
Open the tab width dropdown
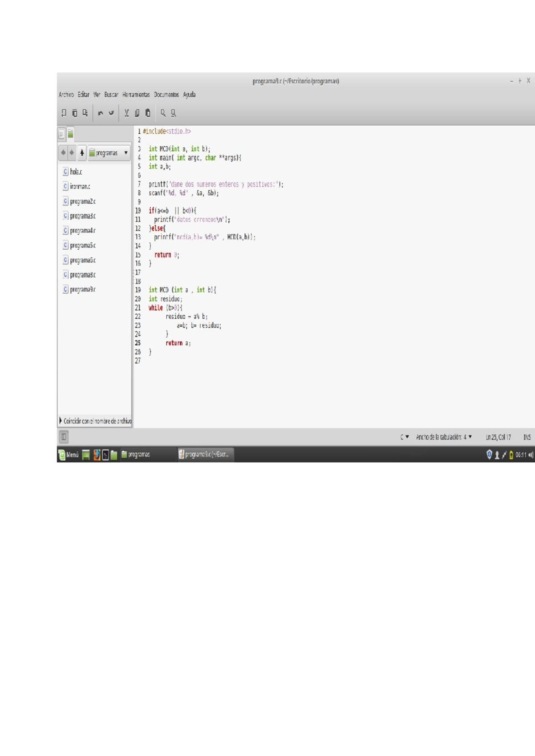[444, 437]
